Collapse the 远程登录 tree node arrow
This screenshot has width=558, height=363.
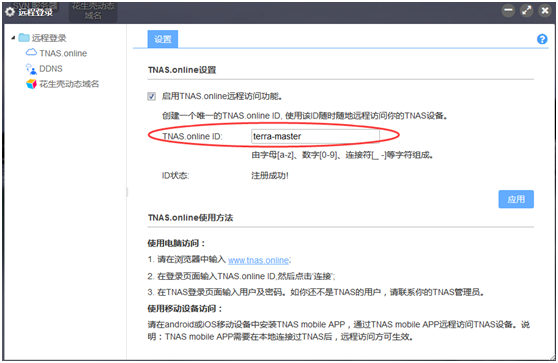(x=13, y=38)
